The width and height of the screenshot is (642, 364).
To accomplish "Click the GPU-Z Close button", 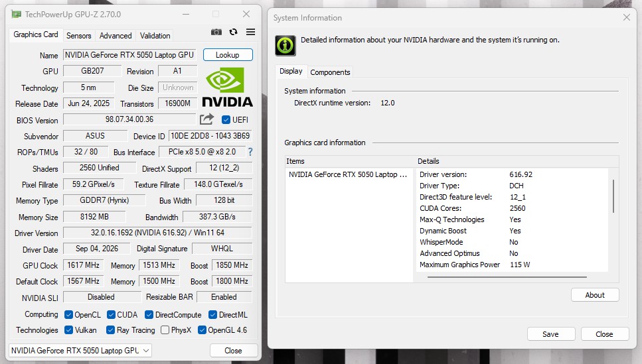I will 234,351.
